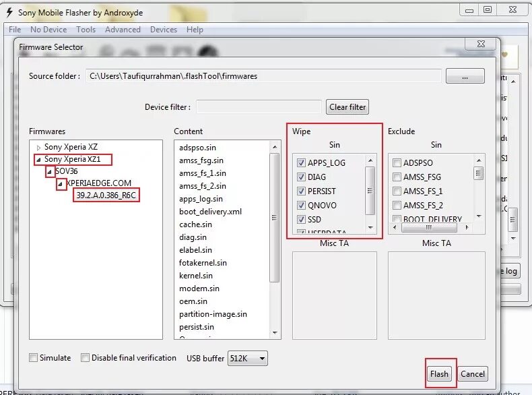Image resolution: width=532 pixels, height=395 pixels.
Task: Select diag.sin in Content list
Action: [193, 237]
